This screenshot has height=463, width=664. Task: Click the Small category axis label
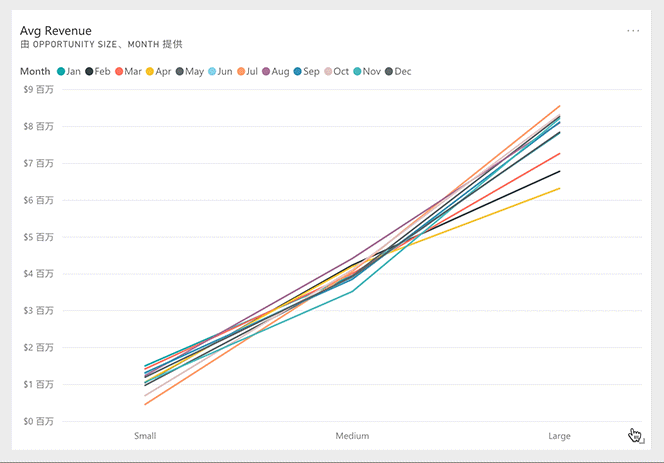[x=145, y=436]
